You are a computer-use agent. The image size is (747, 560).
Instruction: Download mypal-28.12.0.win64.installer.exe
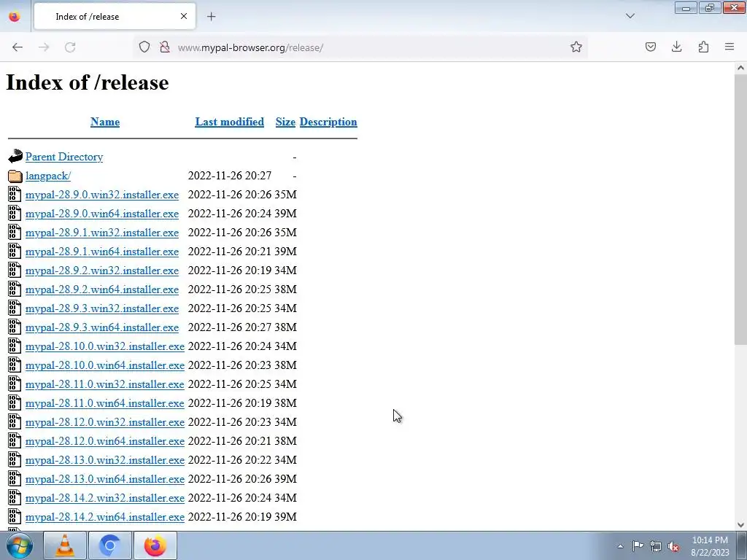pos(105,441)
